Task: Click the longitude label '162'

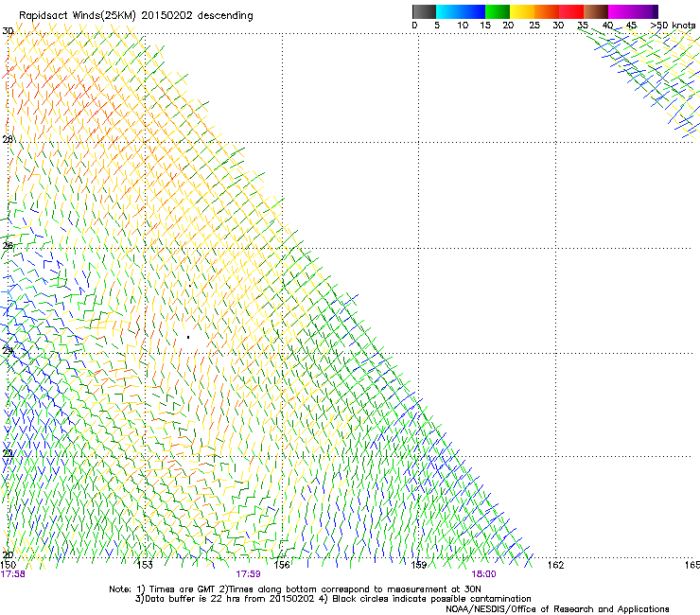Action: [556, 565]
